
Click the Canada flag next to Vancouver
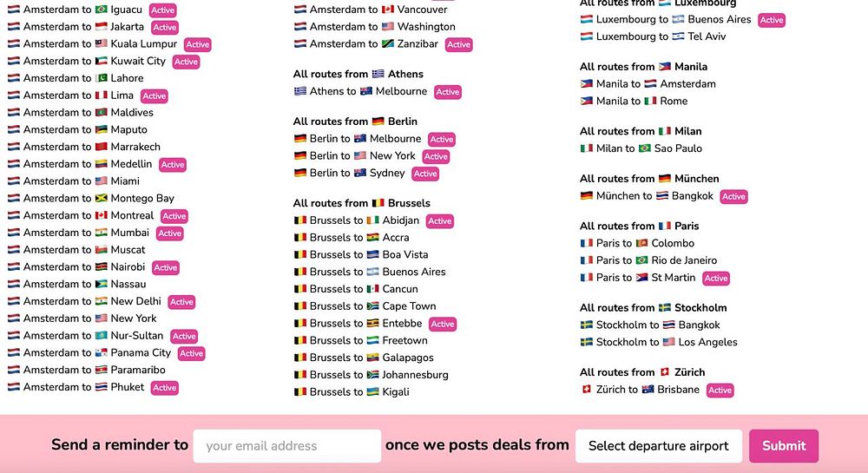click(388, 10)
